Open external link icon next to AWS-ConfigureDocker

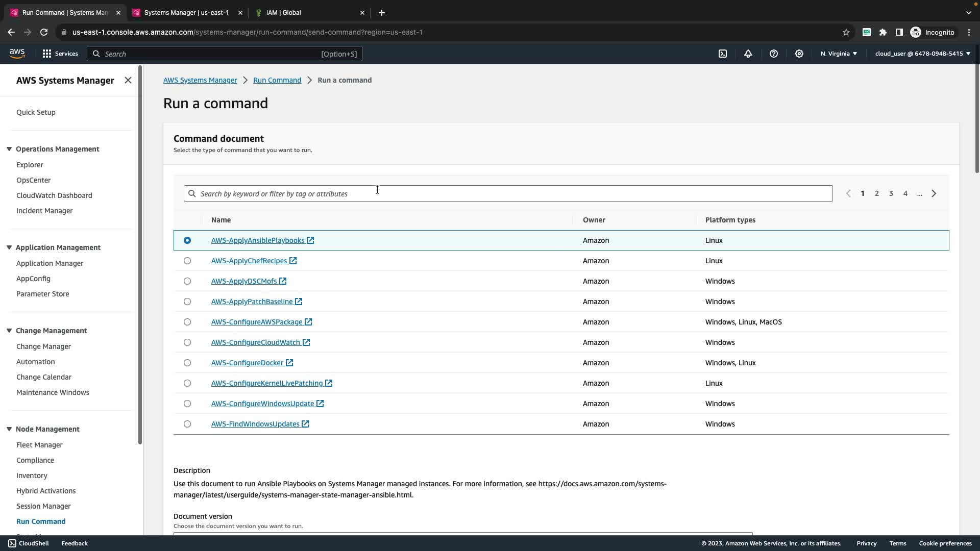(x=289, y=363)
